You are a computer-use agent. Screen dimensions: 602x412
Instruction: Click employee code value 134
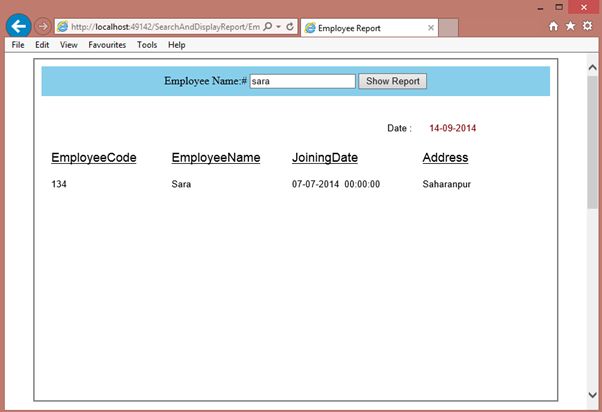pyautogui.click(x=59, y=184)
